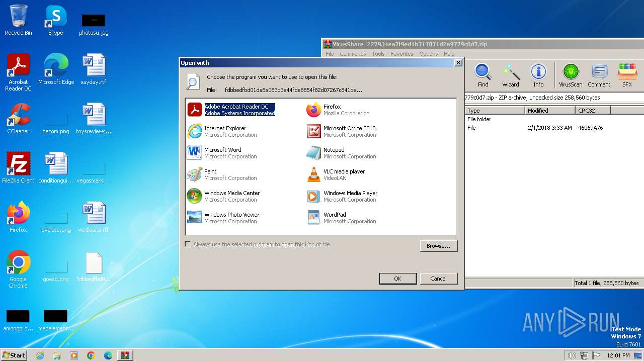Viewport: 644px width, 362px height.
Task: Open the Tools menu in WinRAR
Action: tap(378, 54)
